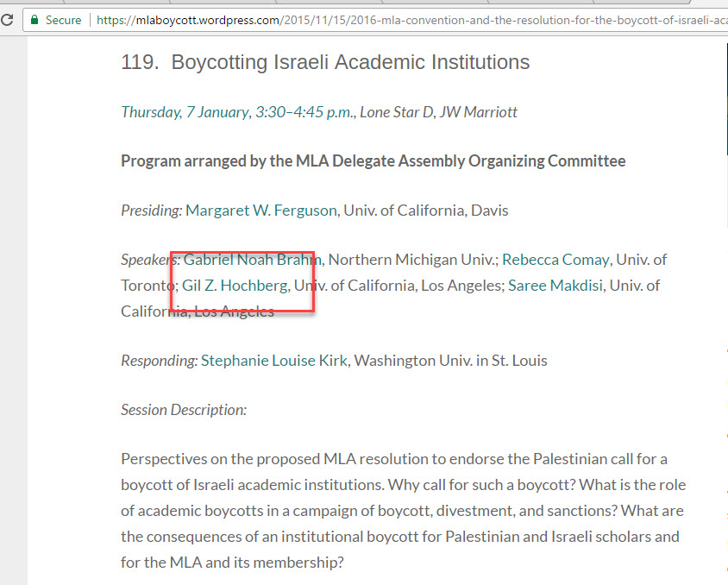
Task: Visit the Gil Z. Hochberg link
Action: [x=235, y=286]
